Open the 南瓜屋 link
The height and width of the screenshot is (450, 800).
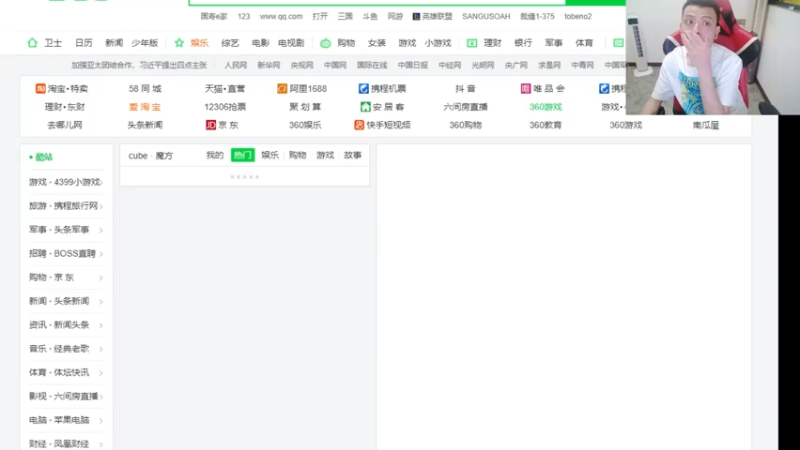(706, 125)
